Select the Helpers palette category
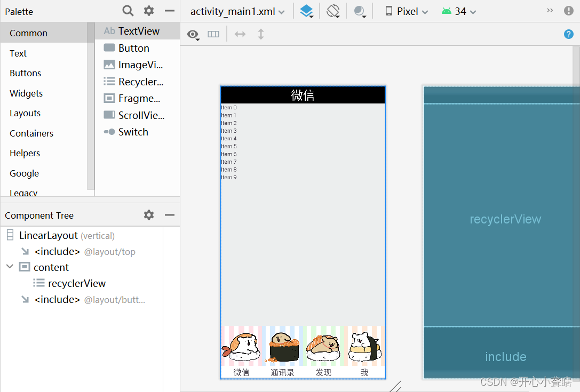 (44, 153)
